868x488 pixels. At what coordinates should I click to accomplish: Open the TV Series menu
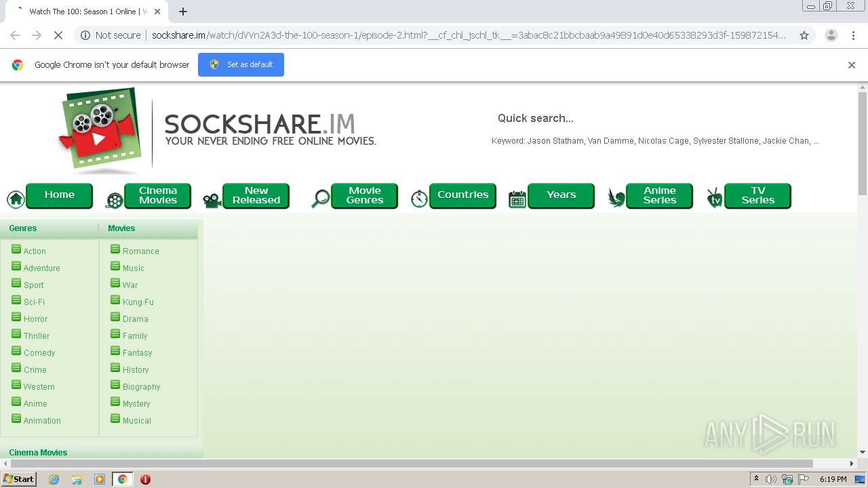[758, 196]
